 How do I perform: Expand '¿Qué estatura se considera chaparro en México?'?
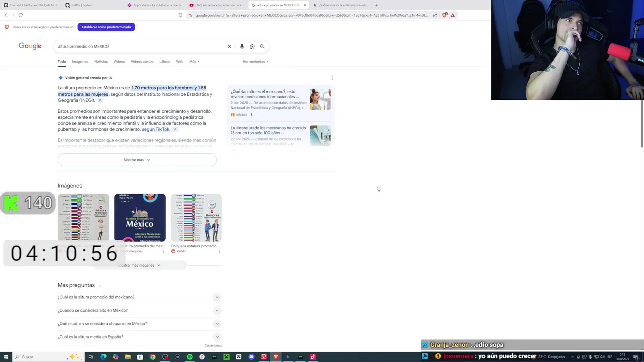(x=139, y=324)
